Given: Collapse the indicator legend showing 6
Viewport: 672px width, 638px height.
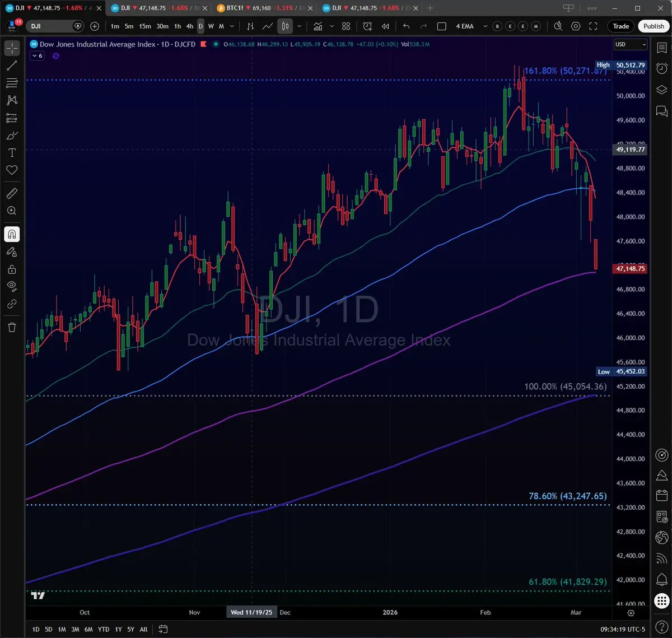Looking at the screenshot, I should [x=37, y=56].
